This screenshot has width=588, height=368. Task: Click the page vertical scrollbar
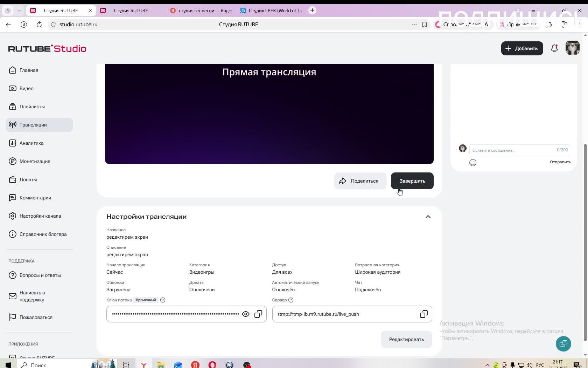pyautogui.click(x=585, y=242)
